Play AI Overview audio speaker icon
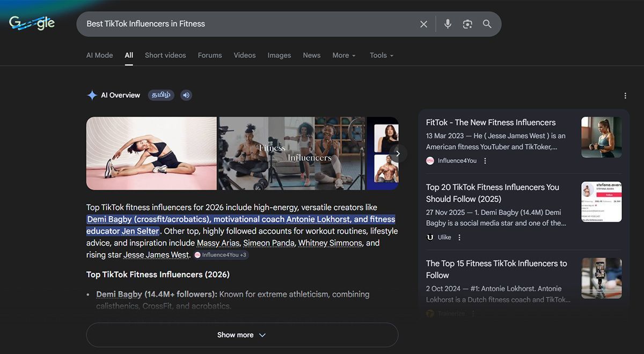Screen dimensions: 644x354 tap(186, 95)
